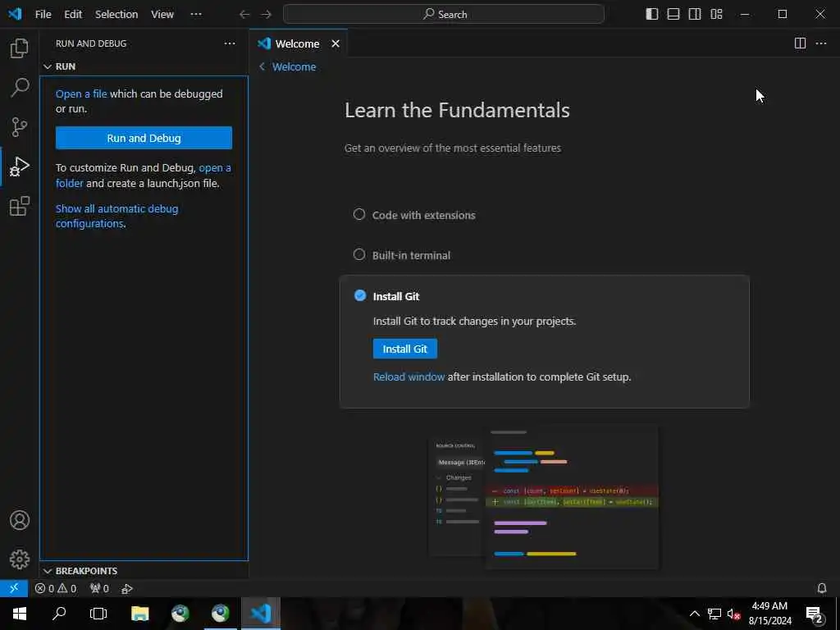Toggle the Install Git step checkmark
Image resolution: width=840 pixels, height=630 pixels.
[x=360, y=295]
